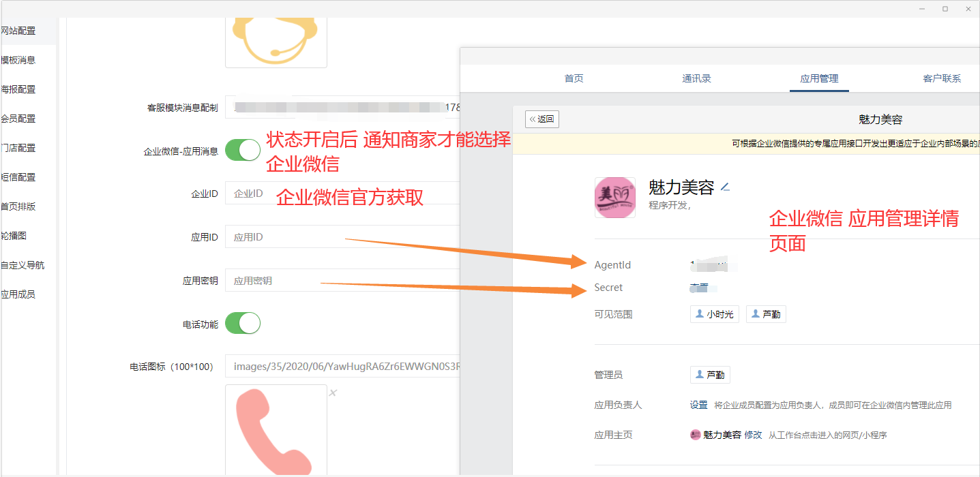Click the 应用ID input field
This screenshot has height=477, width=980.
[x=342, y=236]
